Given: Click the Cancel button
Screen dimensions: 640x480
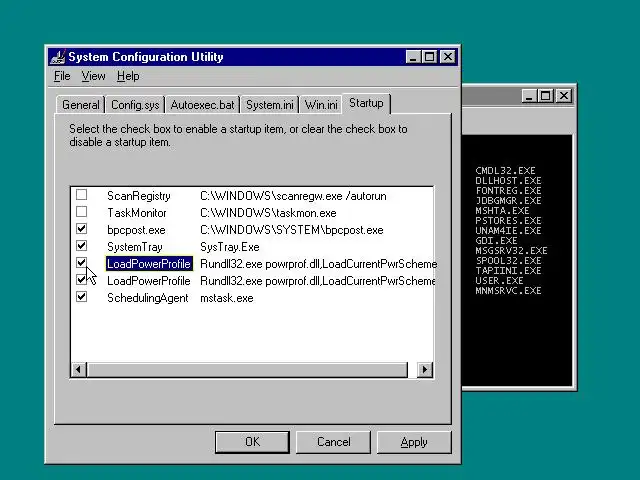Looking at the screenshot, I should pyautogui.click(x=333, y=442).
